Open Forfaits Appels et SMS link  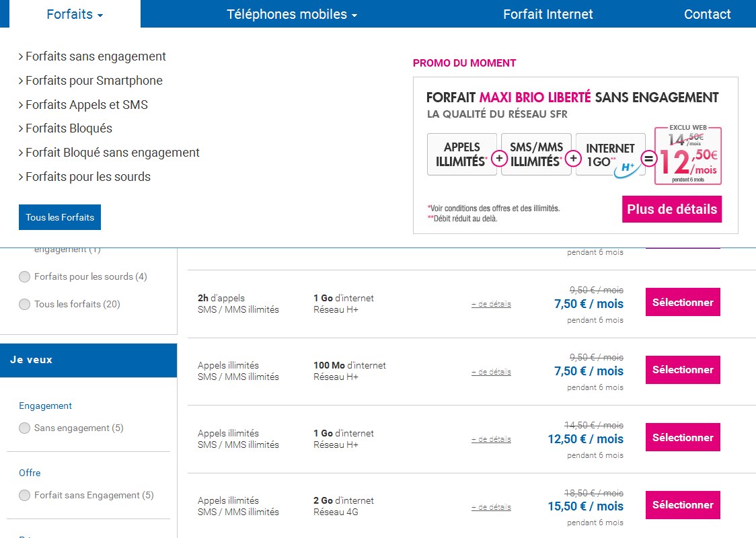pyautogui.click(x=86, y=105)
